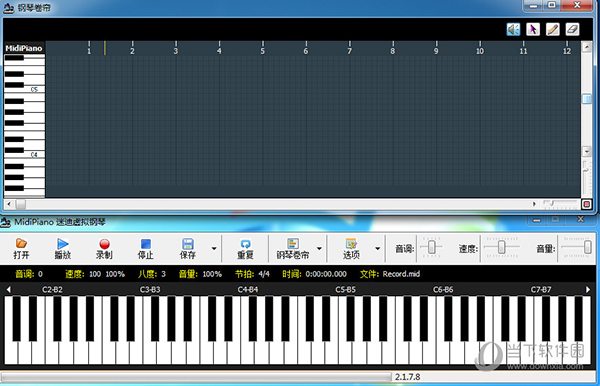Start playback with the 播放 button
Viewport: 600px width, 386px height.
63,249
